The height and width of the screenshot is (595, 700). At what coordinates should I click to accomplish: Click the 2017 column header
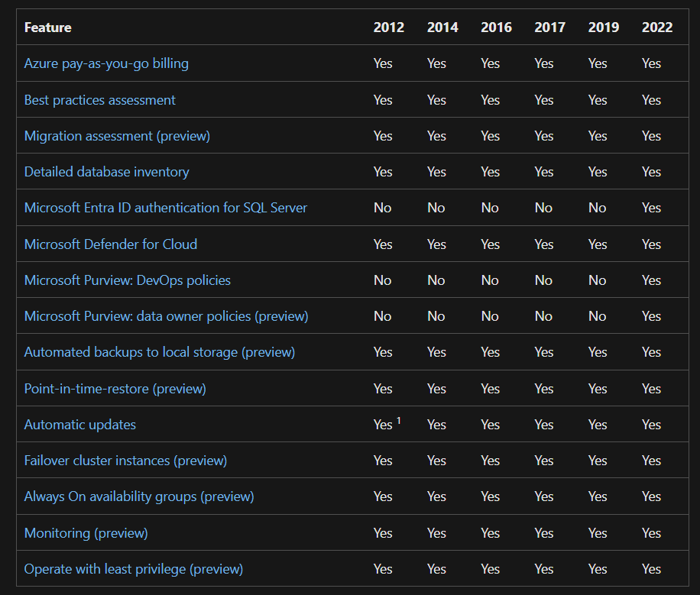tap(549, 27)
